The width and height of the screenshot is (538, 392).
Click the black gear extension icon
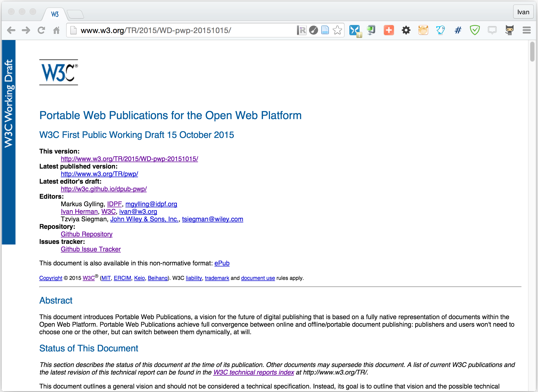[406, 30]
